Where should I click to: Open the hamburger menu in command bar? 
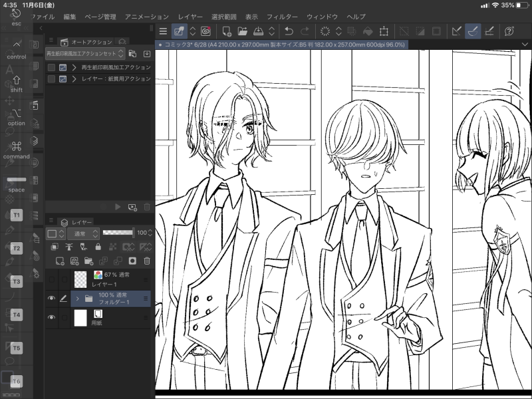(163, 31)
